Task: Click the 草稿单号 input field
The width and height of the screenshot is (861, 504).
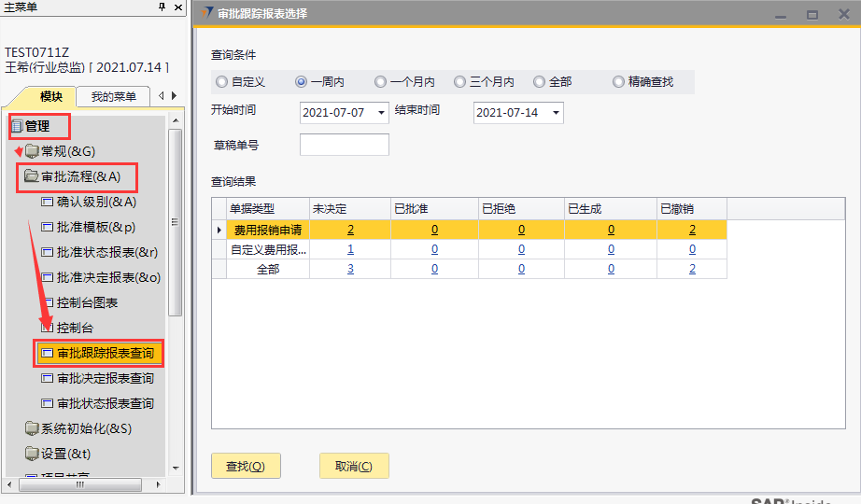Action: [x=344, y=146]
